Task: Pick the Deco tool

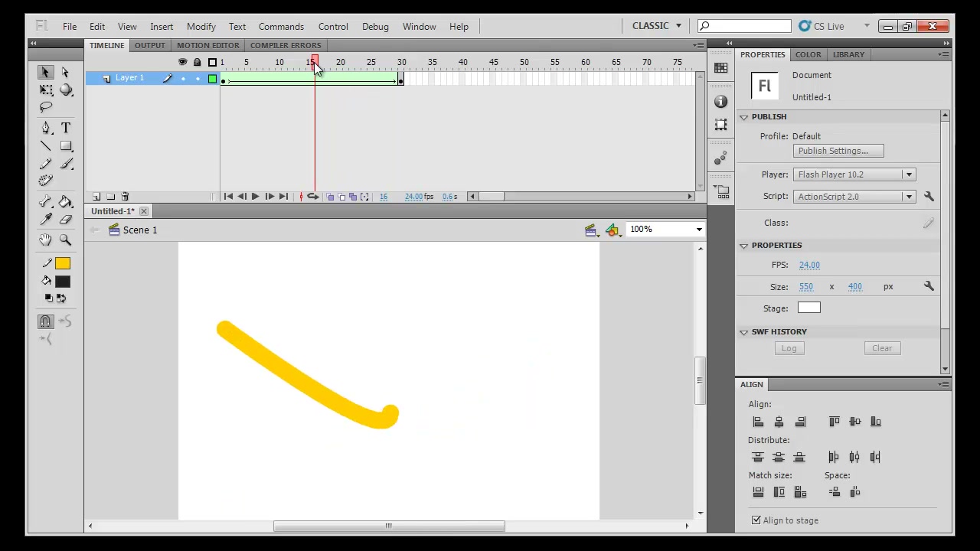Action: [x=45, y=181]
